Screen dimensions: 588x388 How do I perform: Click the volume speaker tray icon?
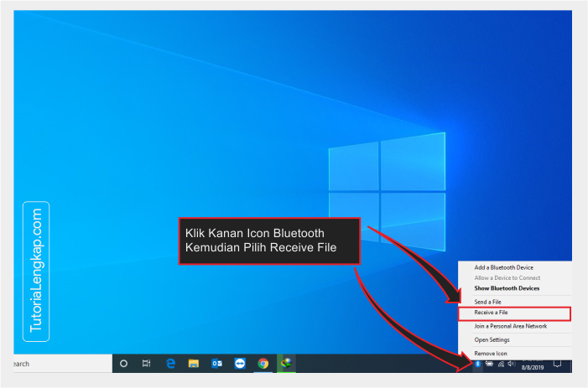(x=512, y=364)
